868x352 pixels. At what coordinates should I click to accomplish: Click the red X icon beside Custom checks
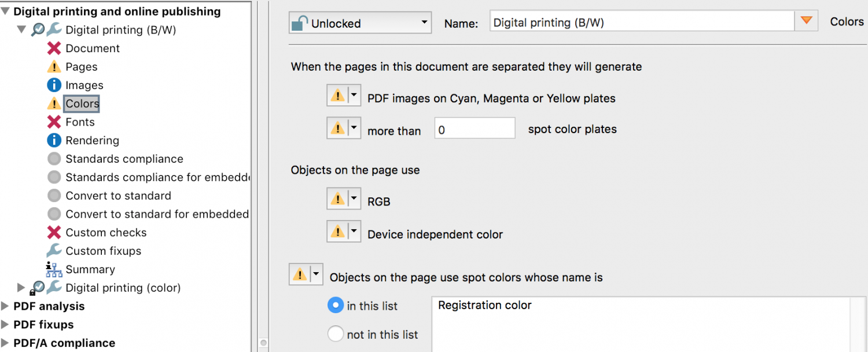pyautogui.click(x=54, y=233)
